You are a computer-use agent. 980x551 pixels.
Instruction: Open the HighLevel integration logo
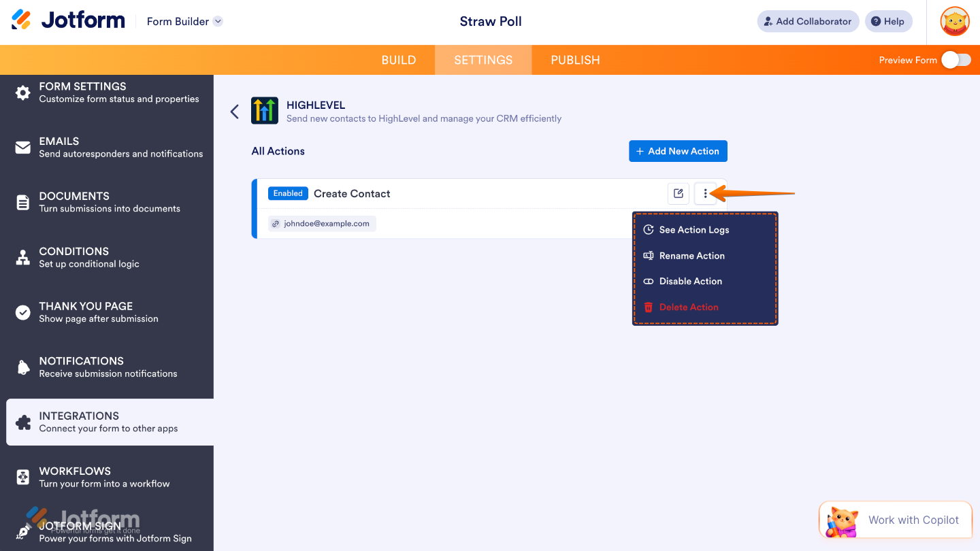click(x=264, y=110)
